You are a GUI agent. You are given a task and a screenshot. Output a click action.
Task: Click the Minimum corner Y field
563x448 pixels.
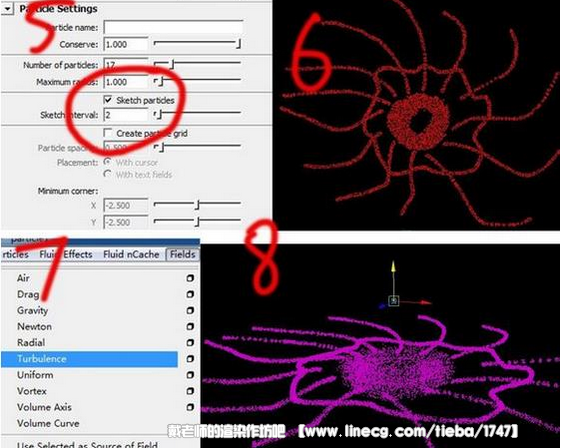[x=126, y=222]
